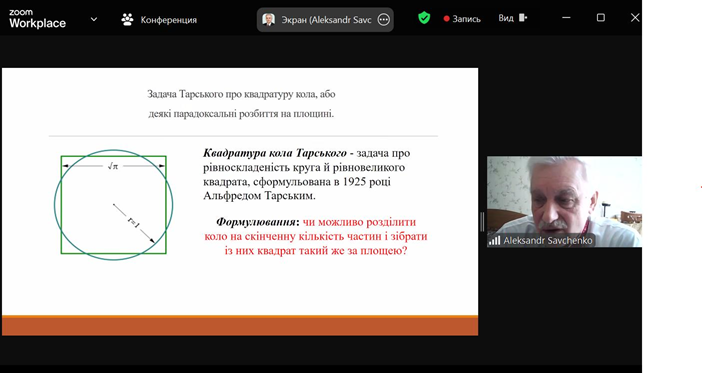Expand the Zoom Workplace dropdown chevron
The width and height of the screenshot is (702, 373).
[x=94, y=19]
